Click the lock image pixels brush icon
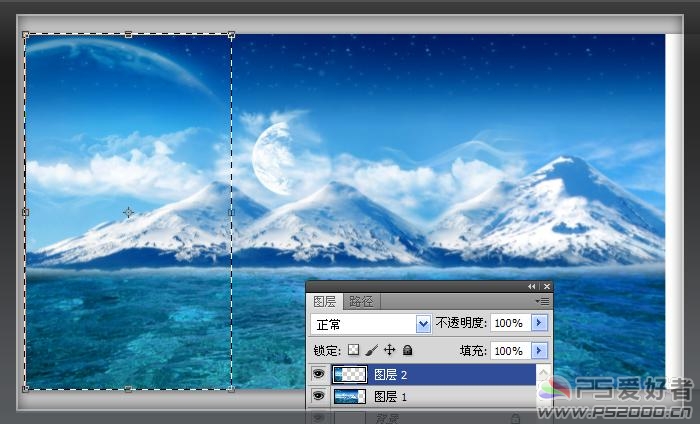Viewport: 700px width, 424px height. coord(371,351)
